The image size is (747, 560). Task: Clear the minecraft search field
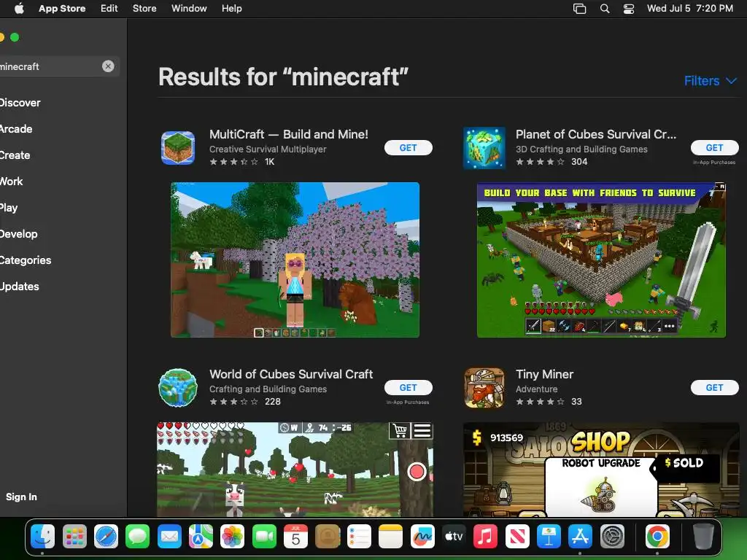tap(108, 66)
